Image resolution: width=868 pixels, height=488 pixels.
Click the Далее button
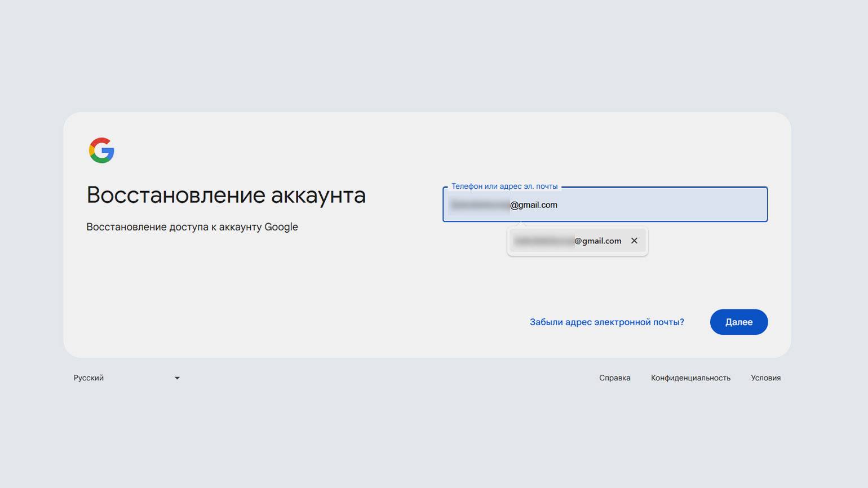[738, 322]
